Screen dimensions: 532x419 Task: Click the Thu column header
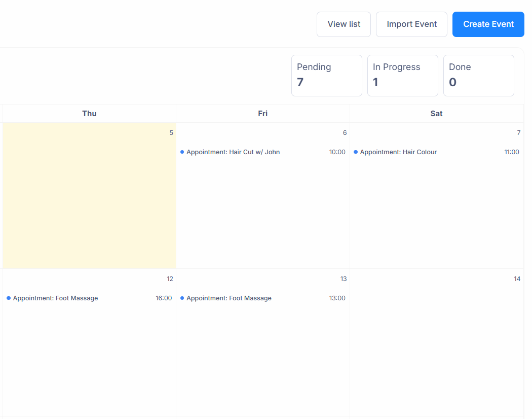[89, 114]
